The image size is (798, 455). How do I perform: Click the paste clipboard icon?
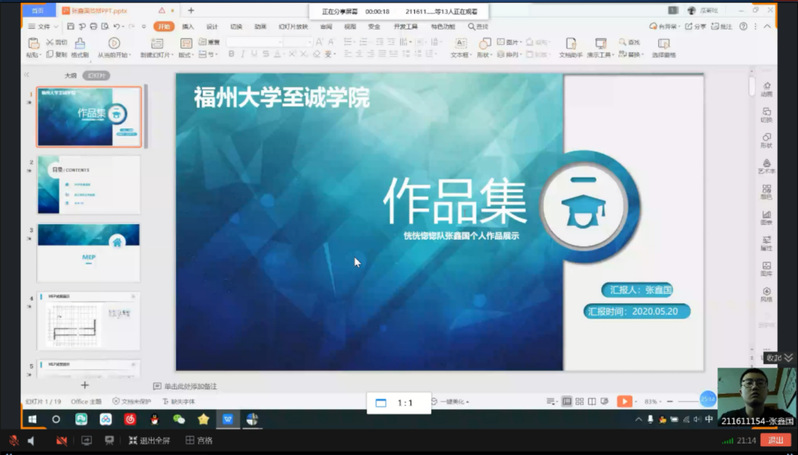point(33,44)
